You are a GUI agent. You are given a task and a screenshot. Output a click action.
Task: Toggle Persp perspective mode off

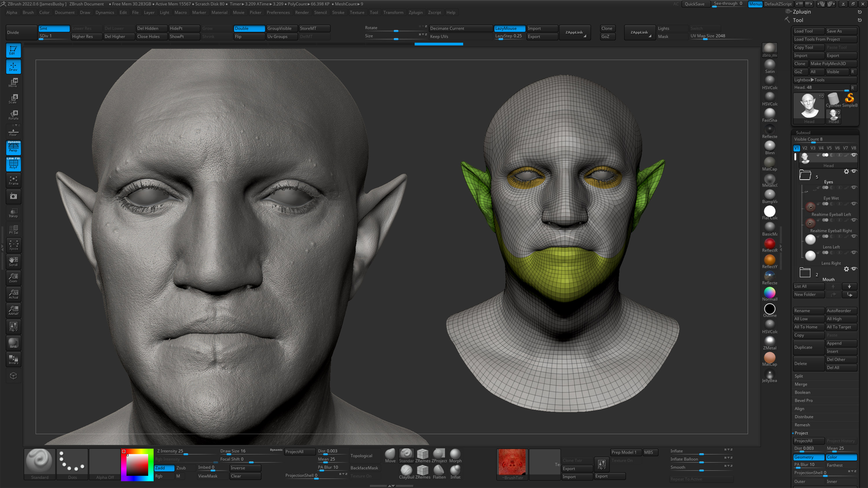(14, 147)
